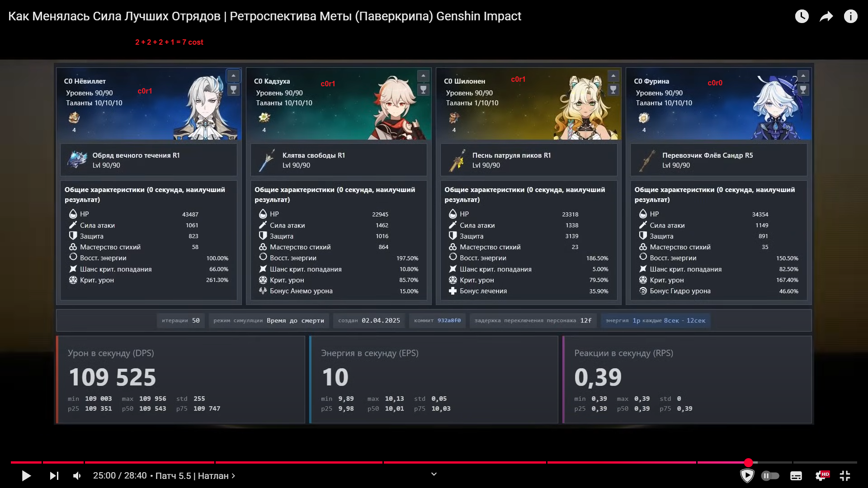
Task: Open chapter Патч 5.5 | Натлан
Action: pos(195,476)
